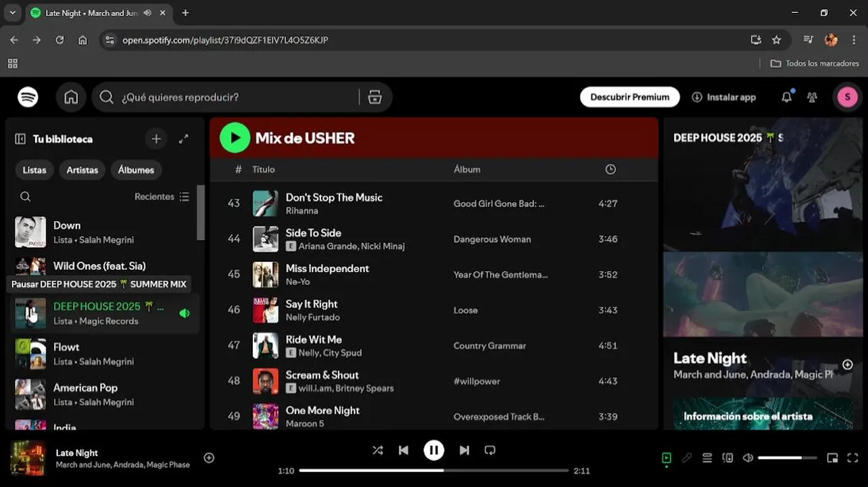Screen dimensions: 868x487
Task: Open Información sobre el artista card
Action: pos(763,413)
